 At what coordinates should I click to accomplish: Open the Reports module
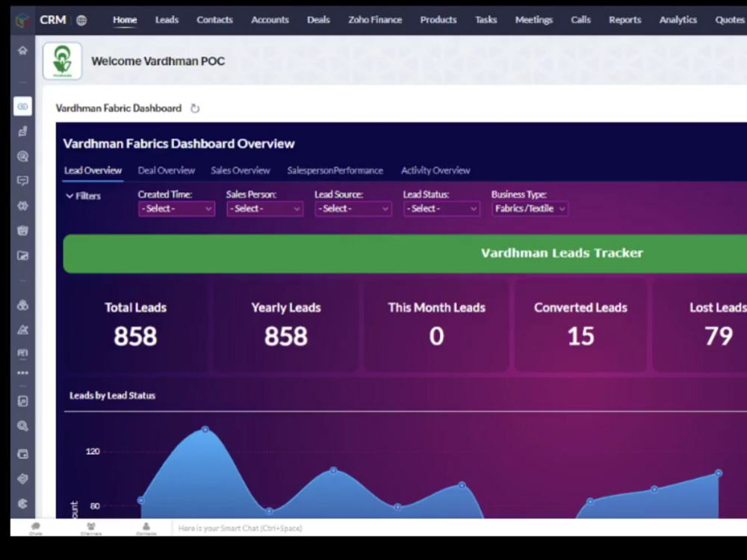pyautogui.click(x=624, y=20)
